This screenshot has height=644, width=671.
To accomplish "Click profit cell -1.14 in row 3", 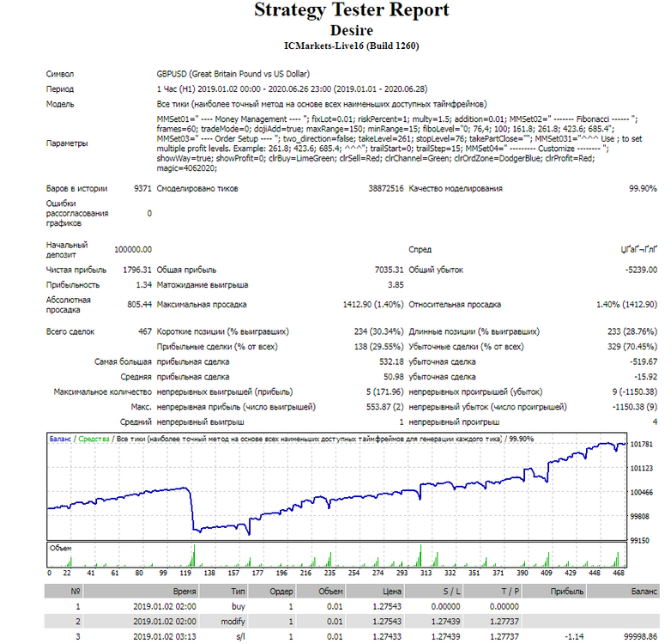I will click(x=573, y=637).
